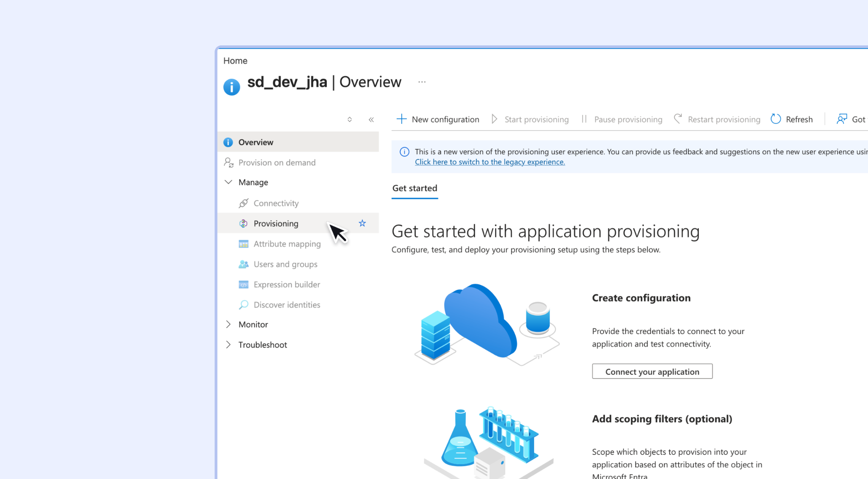The image size is (868, 479).
Task: Click the Manage section label
Action: pos(253,182)
